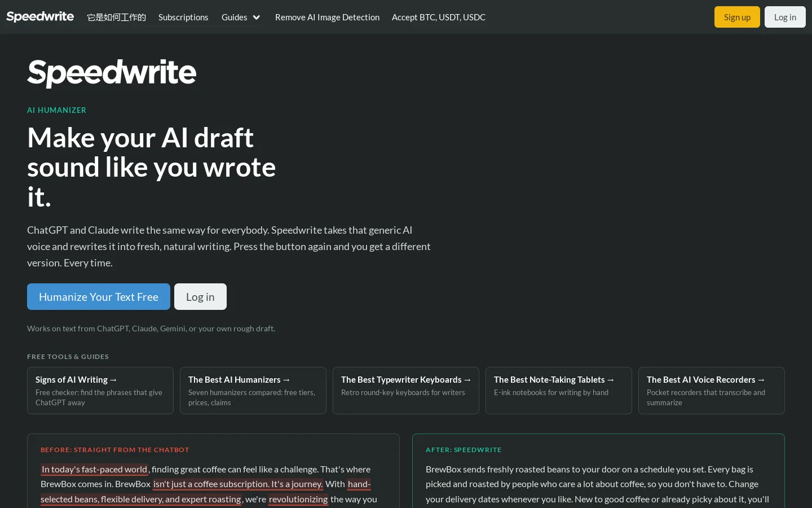Click Log in button in top navbar
This screenshot has width=812, height=508.
coord(785,17)
